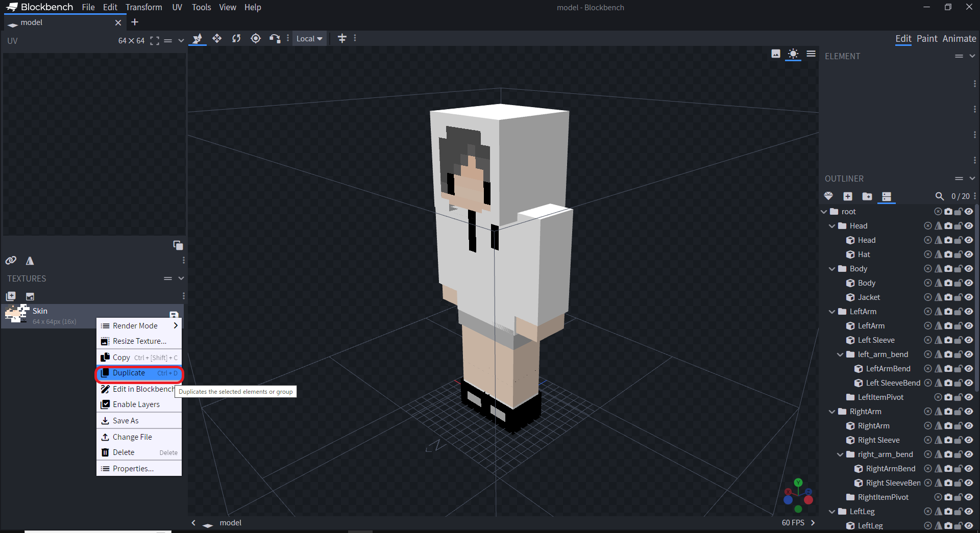Lock the Jacket element in the Outliner

[x=958, y=297]
